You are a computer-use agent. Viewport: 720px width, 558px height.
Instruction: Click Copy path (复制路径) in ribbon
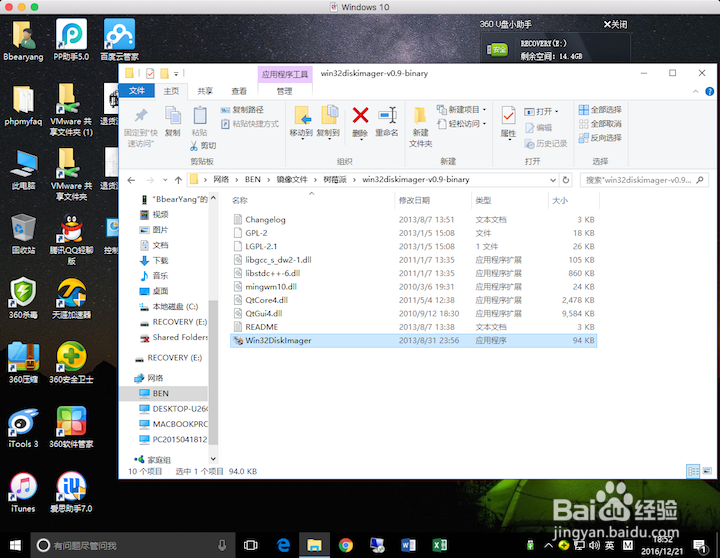(x=242, y=110)
